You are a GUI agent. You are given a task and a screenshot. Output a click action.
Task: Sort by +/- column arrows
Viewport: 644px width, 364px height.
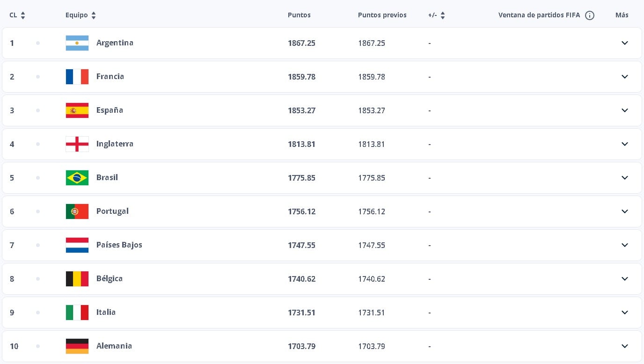tap(443, 15)
